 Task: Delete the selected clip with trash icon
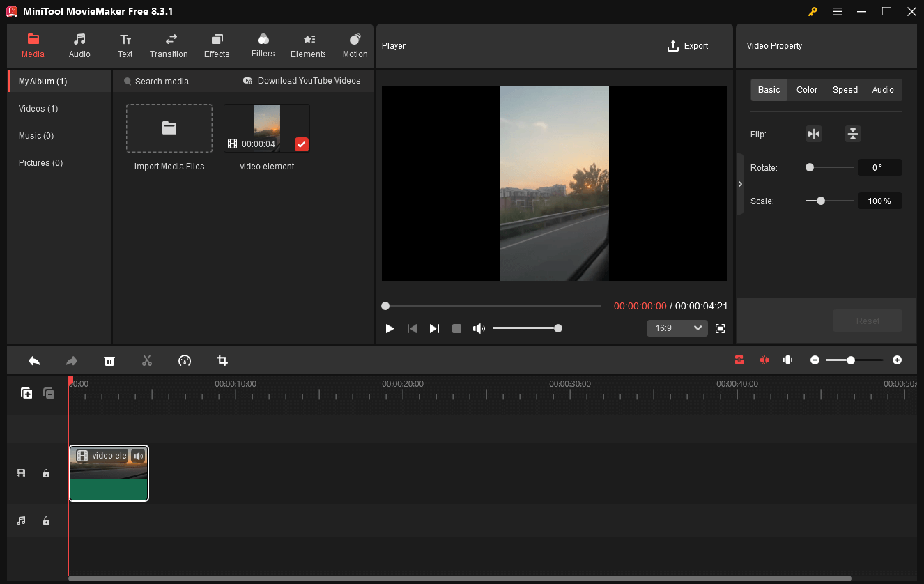[109, 360]
